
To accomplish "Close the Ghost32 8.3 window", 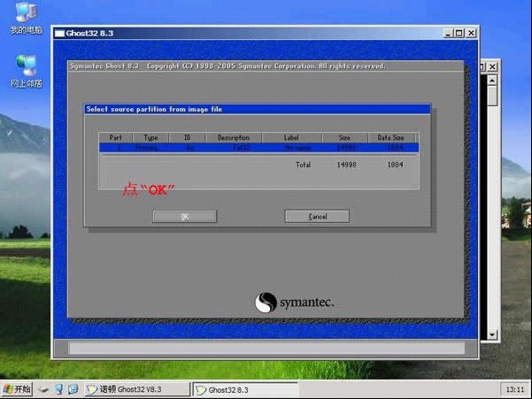I will [470, 34].
